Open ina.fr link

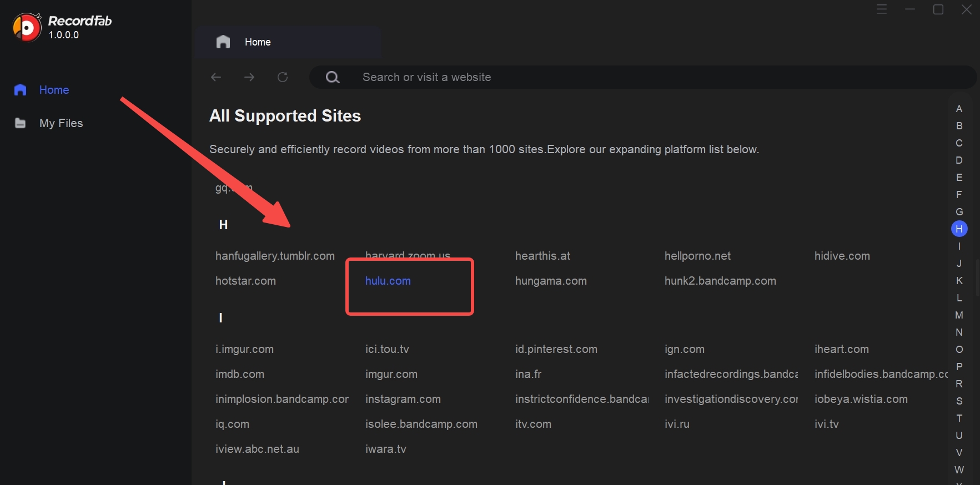(x=528, y=374)
